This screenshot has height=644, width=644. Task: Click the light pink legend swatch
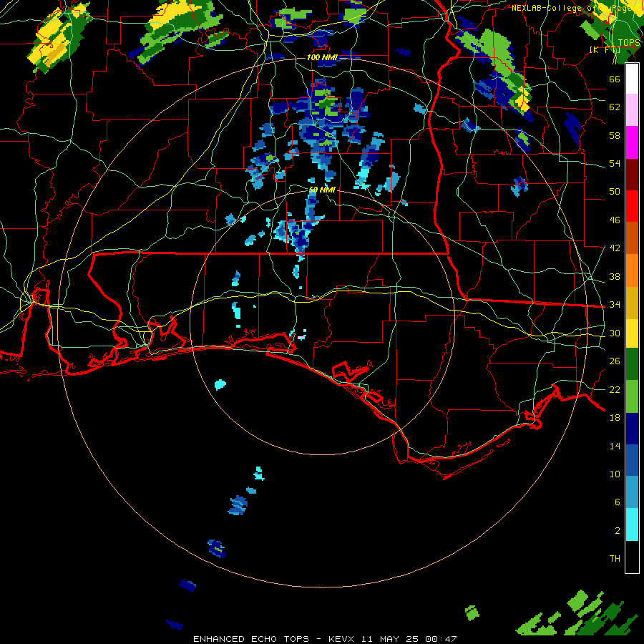point(632,110)
